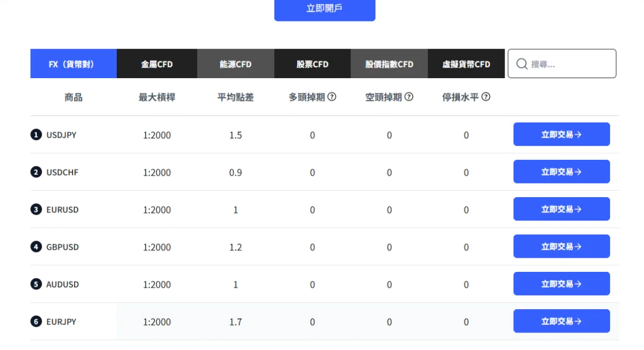Click the 1:2000 leverage in USDJPY row
Screen dimensions: 644x350
(157, 135)
